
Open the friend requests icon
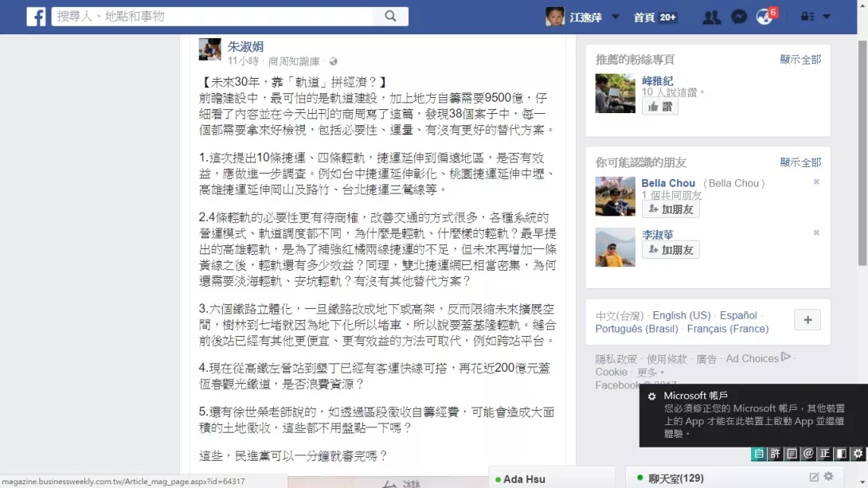click(x=711, y=18)
